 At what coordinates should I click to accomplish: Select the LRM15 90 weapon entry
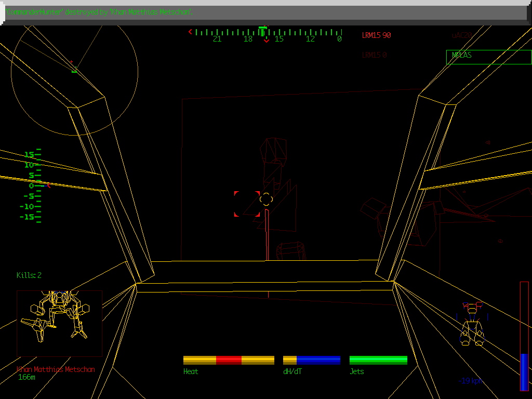376,36
